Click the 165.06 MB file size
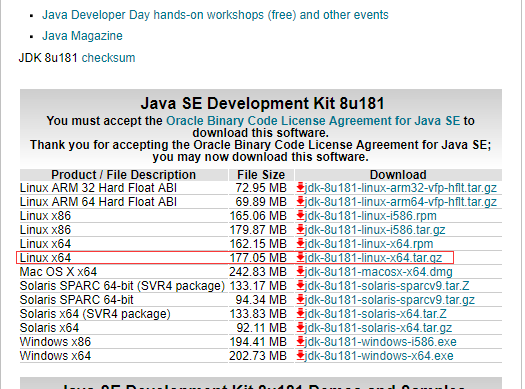 click(258, 216)
